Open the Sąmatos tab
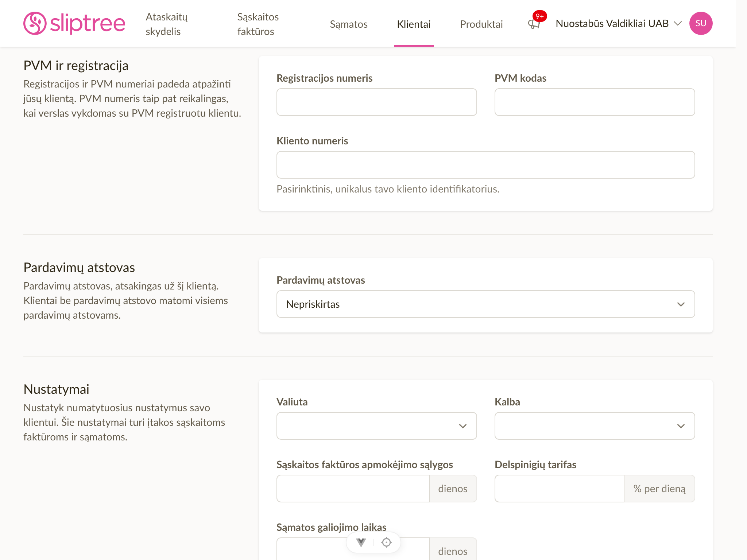 click(x=349, y=24)
